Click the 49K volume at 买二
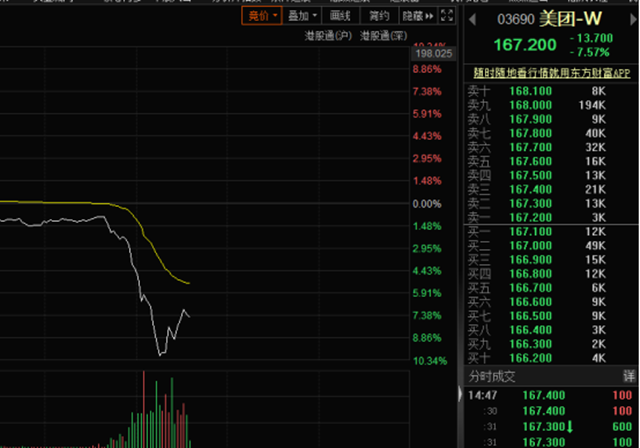The width and height of the screenshot is (640, 448). click(x=596, y=246)
